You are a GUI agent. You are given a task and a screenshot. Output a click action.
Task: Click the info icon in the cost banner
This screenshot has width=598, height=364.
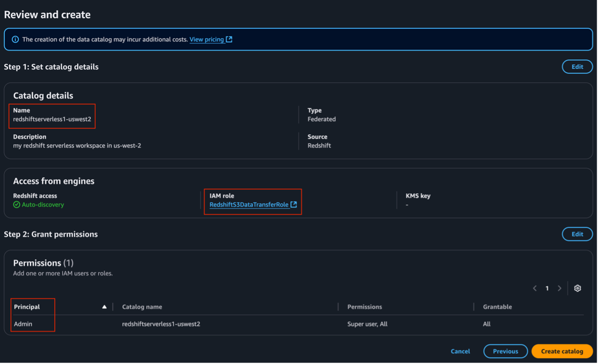coord(15,39)
